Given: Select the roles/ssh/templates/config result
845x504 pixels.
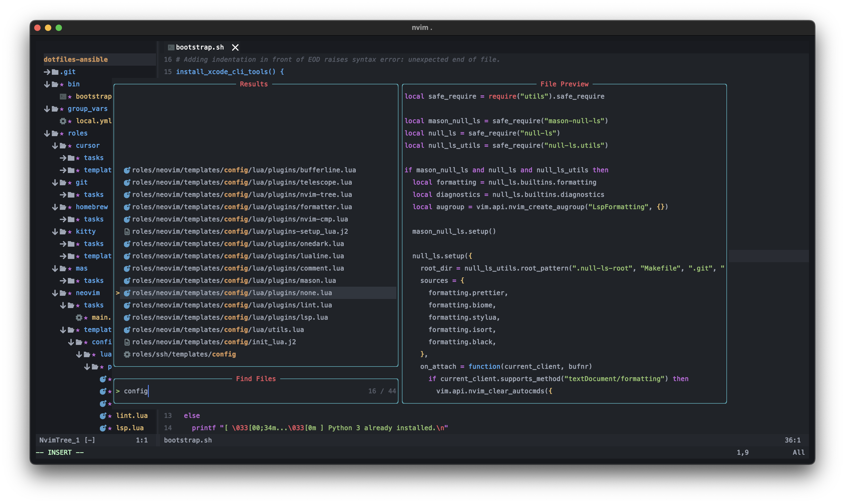Looking at the screenshot, I should click(256, 354).
